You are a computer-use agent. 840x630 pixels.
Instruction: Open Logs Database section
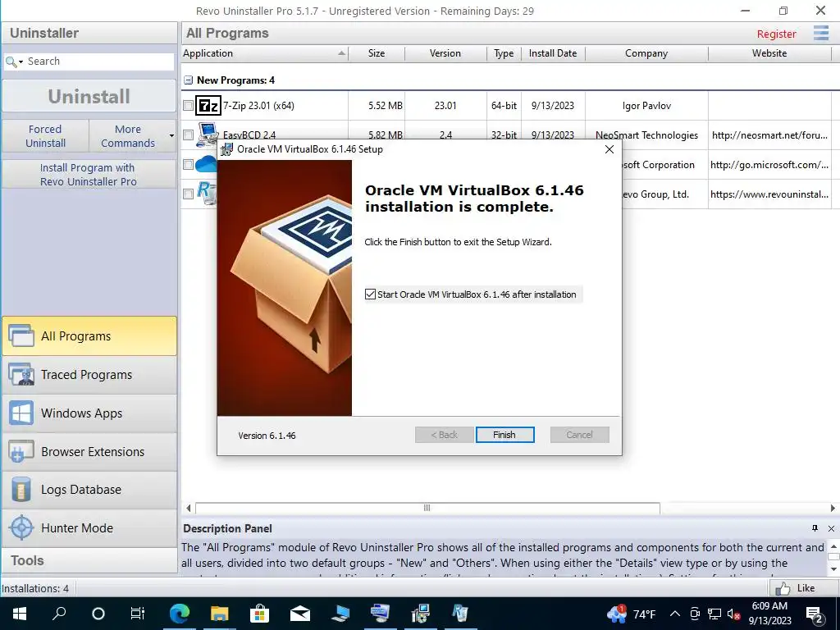[x=89, y=490]
